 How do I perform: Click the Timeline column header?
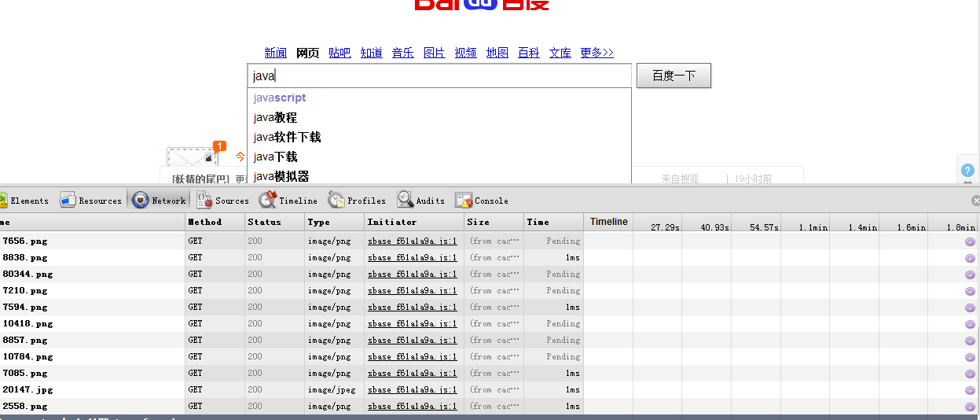609,222
